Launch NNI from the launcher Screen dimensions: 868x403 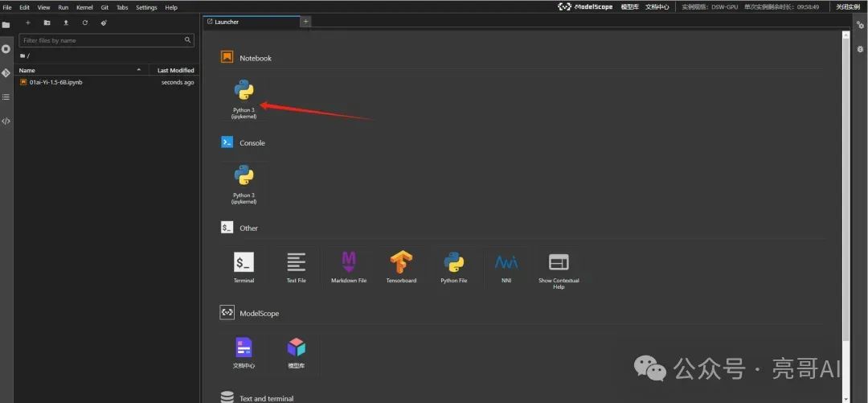(x=506, y=268)
